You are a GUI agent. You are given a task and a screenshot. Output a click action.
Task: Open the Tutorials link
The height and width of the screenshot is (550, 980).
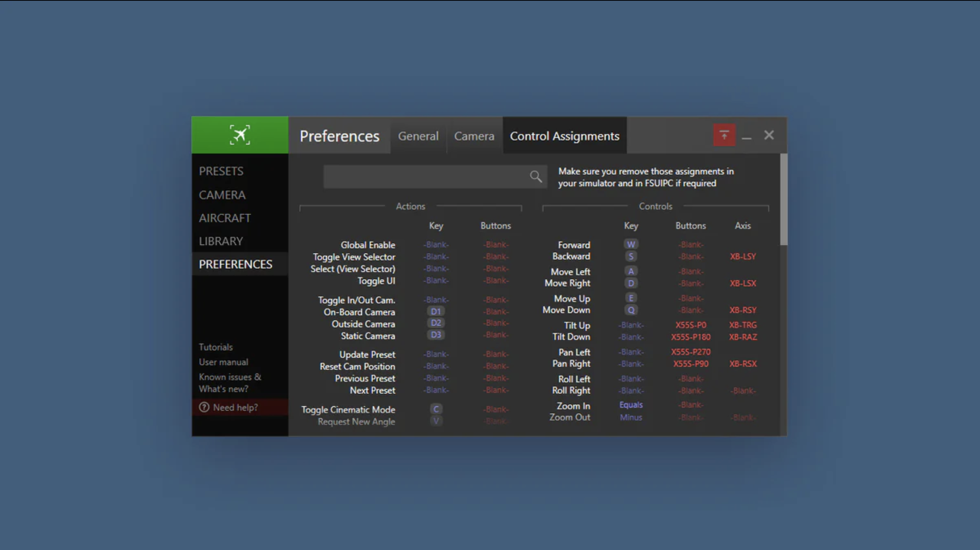point(216,347)
